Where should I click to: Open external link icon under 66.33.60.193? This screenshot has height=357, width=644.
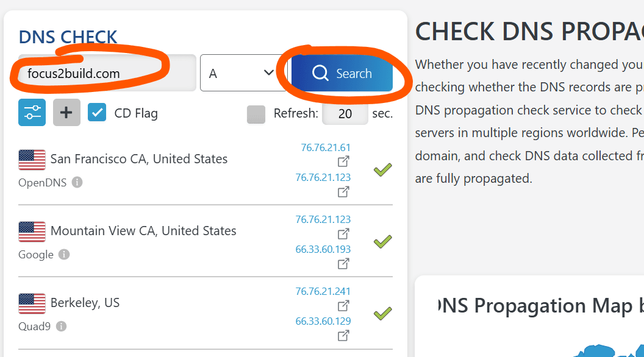tap(343, 263)
